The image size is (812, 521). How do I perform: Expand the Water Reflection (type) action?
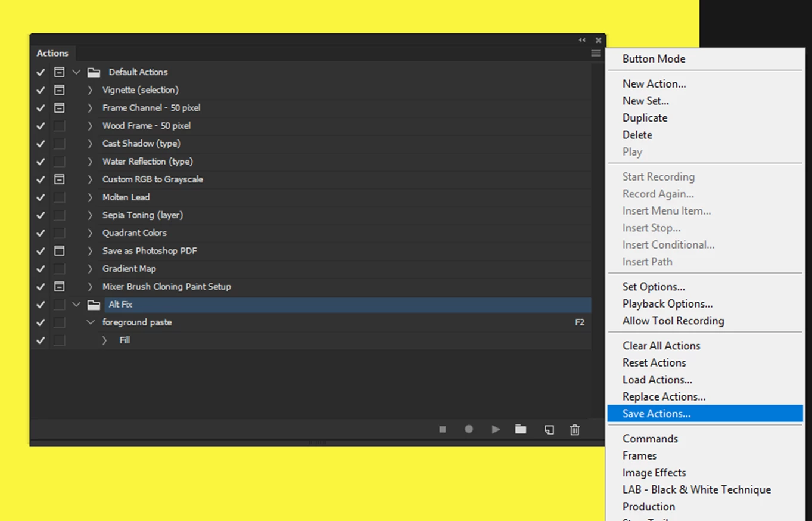(90, 162)
